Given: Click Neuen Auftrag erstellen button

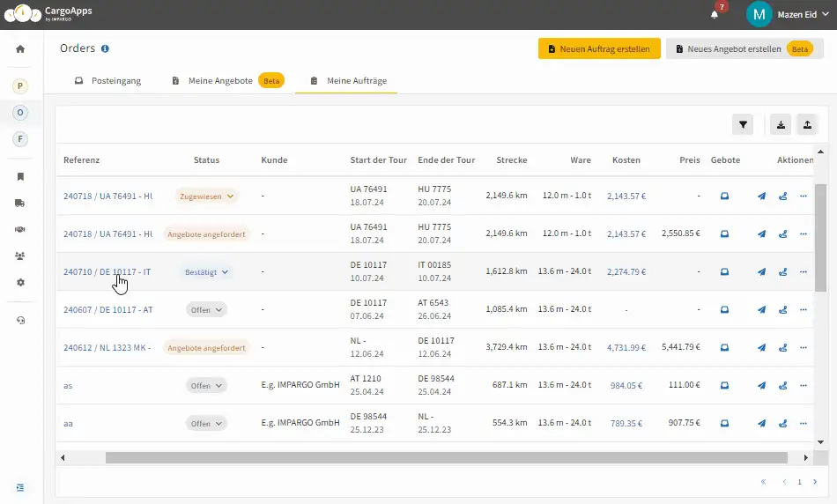Looking at the screenshot, I should click(x=599, y=48).
